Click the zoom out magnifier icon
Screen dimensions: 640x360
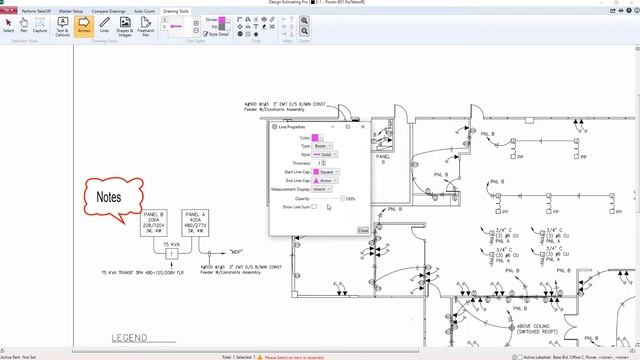304,31
